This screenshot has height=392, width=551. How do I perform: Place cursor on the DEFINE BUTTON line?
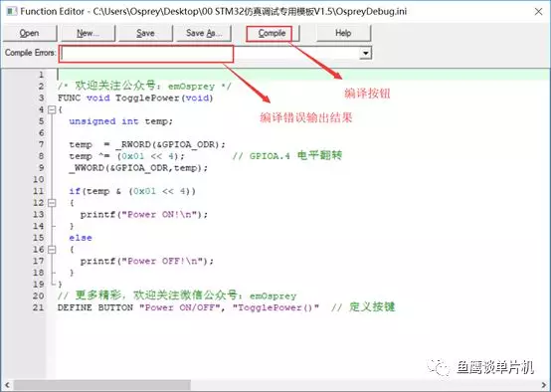pos(226,307)
